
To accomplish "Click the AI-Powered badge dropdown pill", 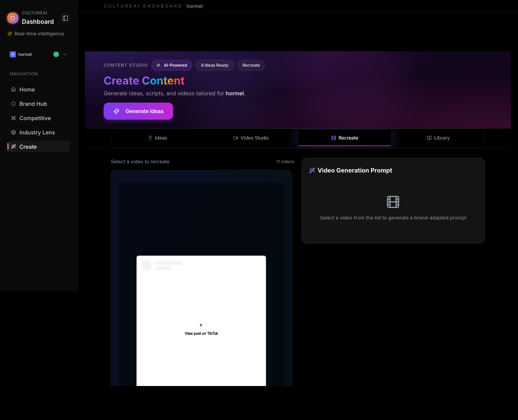I will point(172,65).
